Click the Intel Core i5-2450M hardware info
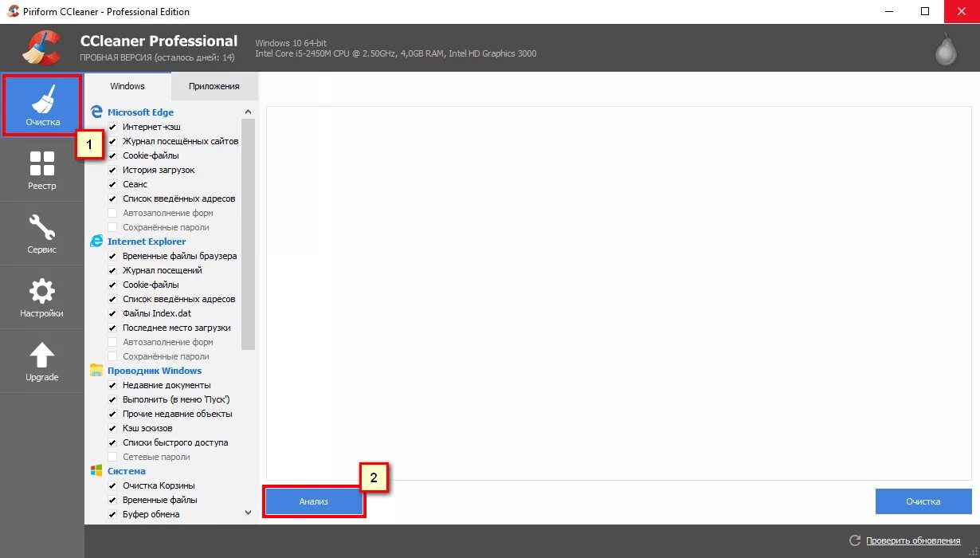 [396, 54]
